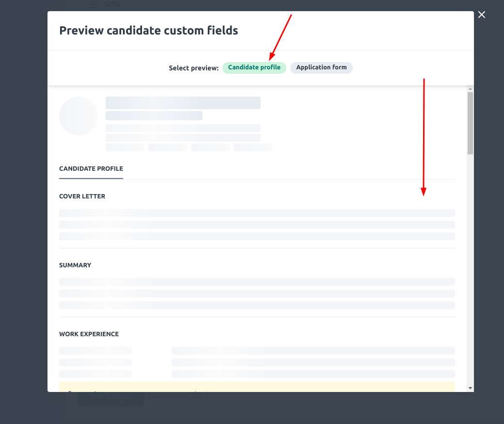Screen dimensions: 504x424
Task: Click the SUMMARY section heading
Action: (x=75, y=265)
